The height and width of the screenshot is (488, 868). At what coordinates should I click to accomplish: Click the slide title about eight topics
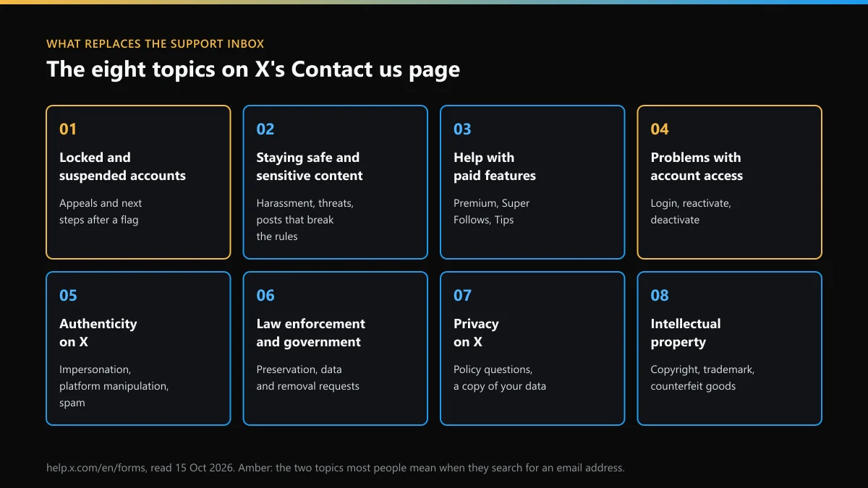(x=253, y=69)
